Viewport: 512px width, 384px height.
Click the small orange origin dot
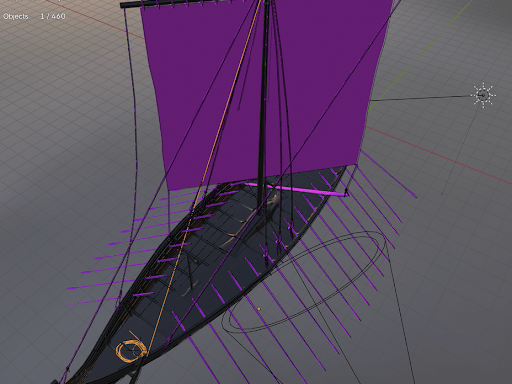pyautogui.click(x=259, y=309)
